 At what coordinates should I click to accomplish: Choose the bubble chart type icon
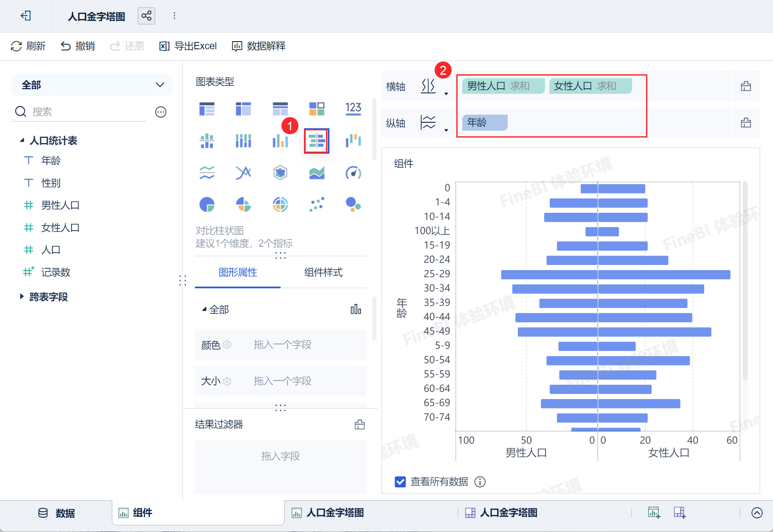point(353,205)
